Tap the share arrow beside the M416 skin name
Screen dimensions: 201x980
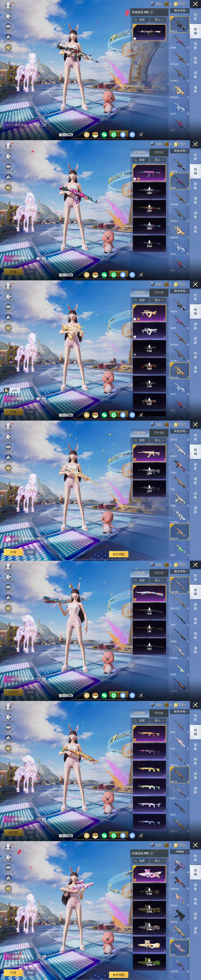[x=44, y=125]
